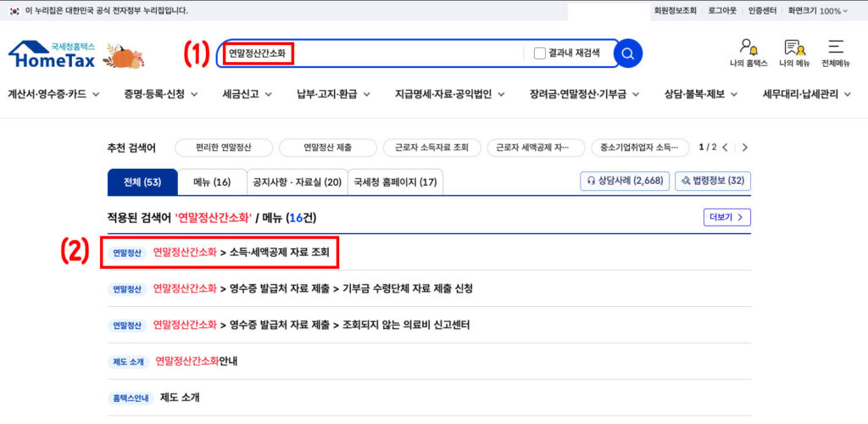Image resolution: width=868 pixels, height=424 pixels.
Task: Click 회원정보조회 link
Action: (675, 10)
